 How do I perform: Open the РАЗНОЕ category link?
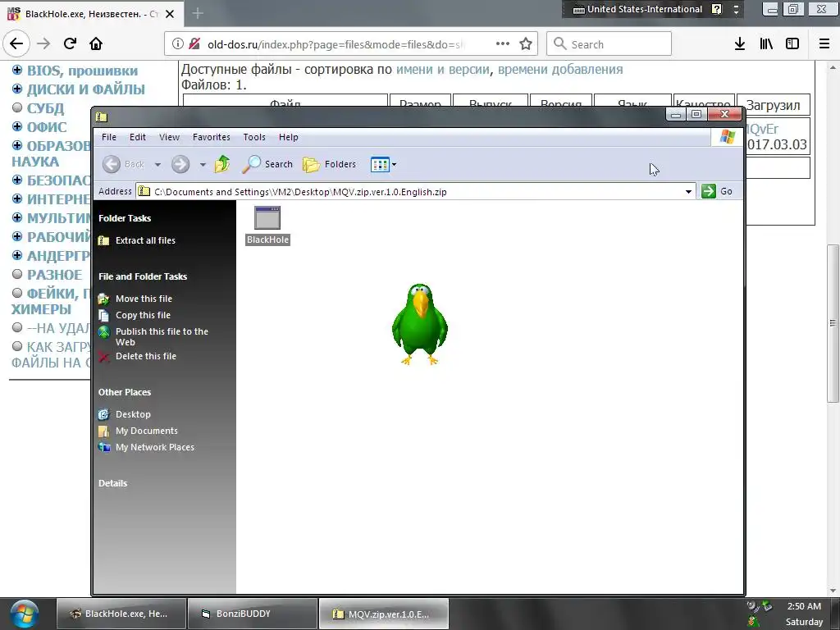pos(55,275)
